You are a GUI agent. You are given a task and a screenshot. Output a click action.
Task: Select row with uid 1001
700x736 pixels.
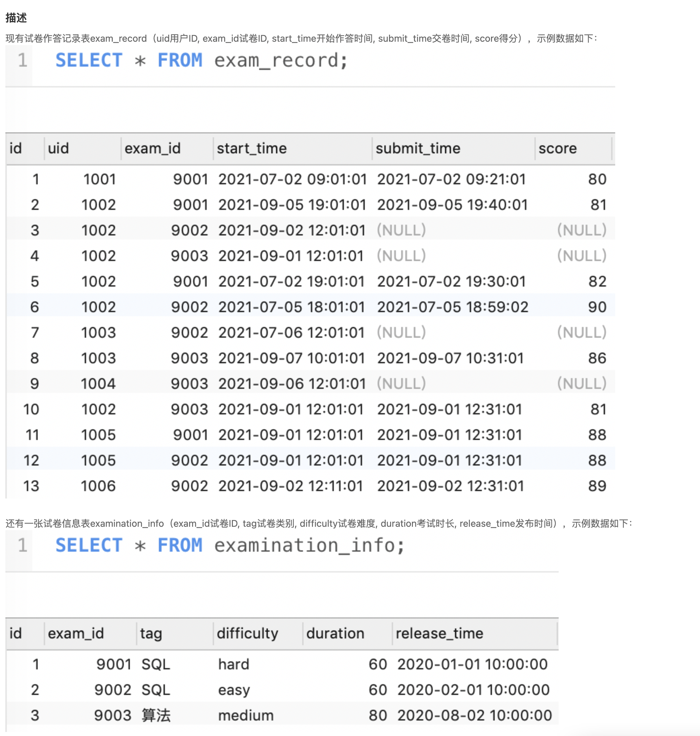[99, 179]
